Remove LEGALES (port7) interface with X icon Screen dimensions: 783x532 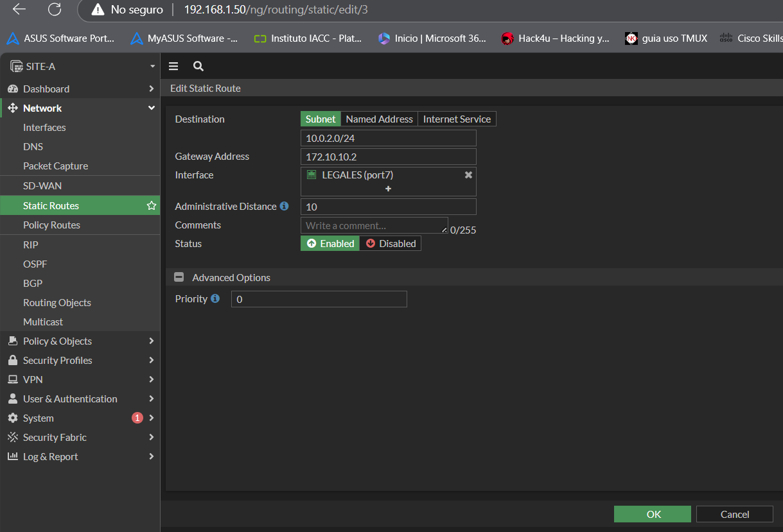click(468, 175)
